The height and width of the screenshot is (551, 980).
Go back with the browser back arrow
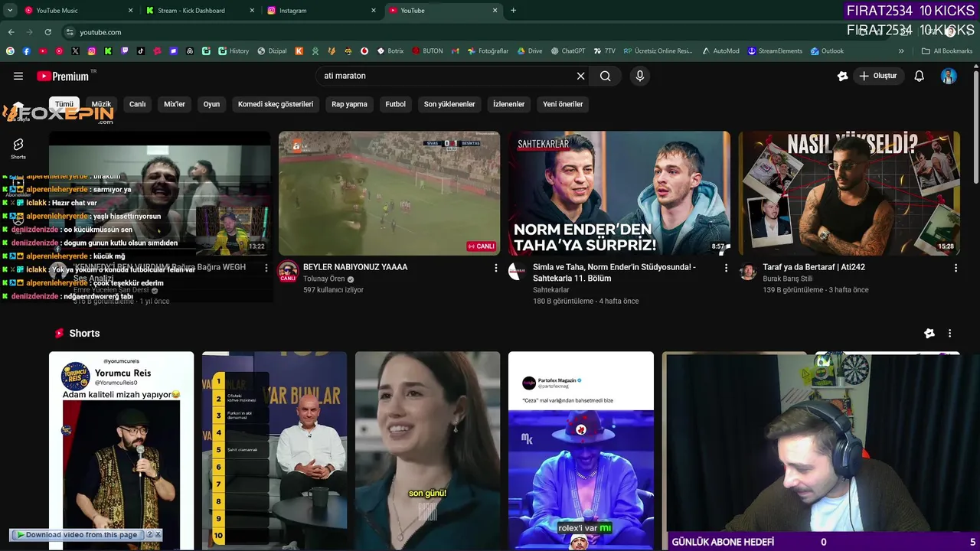coord(11,32)
